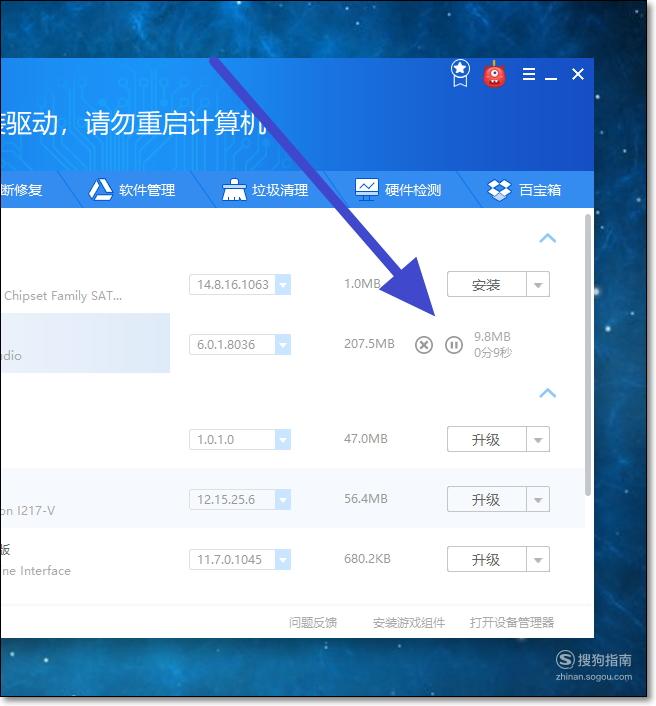
Task: Click the 垃圾清理 broom icon
Action: click(234, 190)
